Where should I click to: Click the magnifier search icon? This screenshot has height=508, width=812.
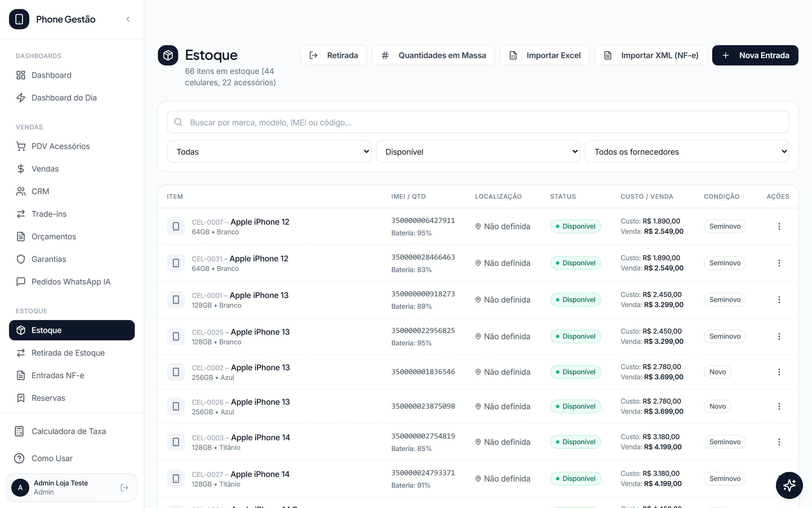178,122
